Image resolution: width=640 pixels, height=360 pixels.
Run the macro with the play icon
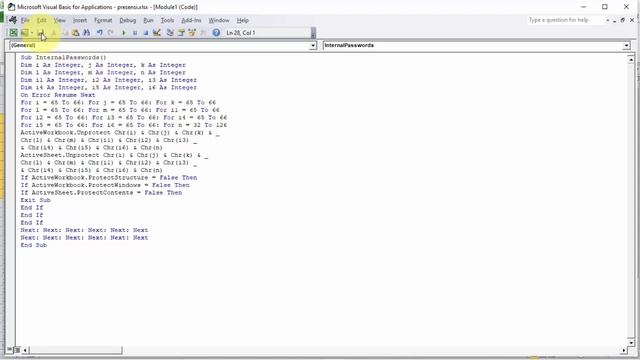point(124,33)
